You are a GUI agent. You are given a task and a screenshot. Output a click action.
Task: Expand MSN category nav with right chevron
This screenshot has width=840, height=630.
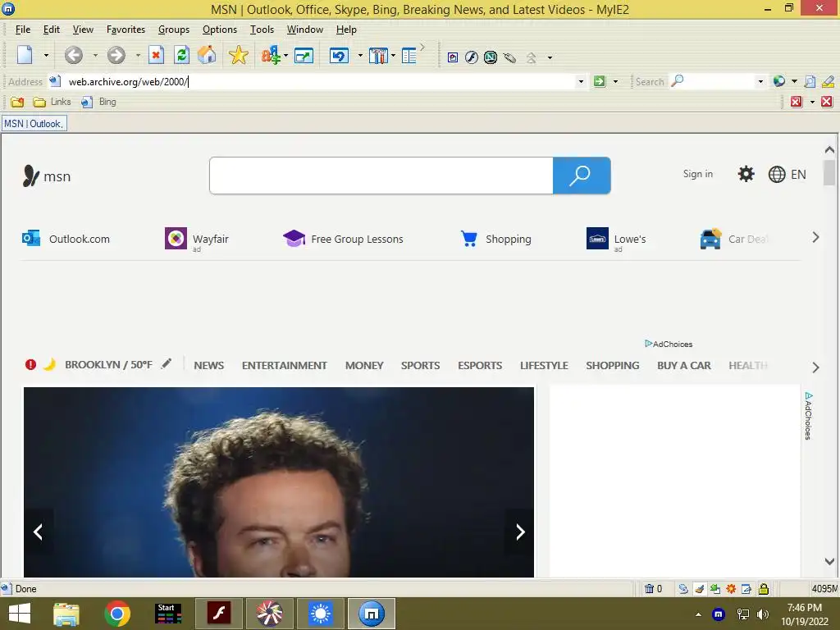(x=815, y=367)
